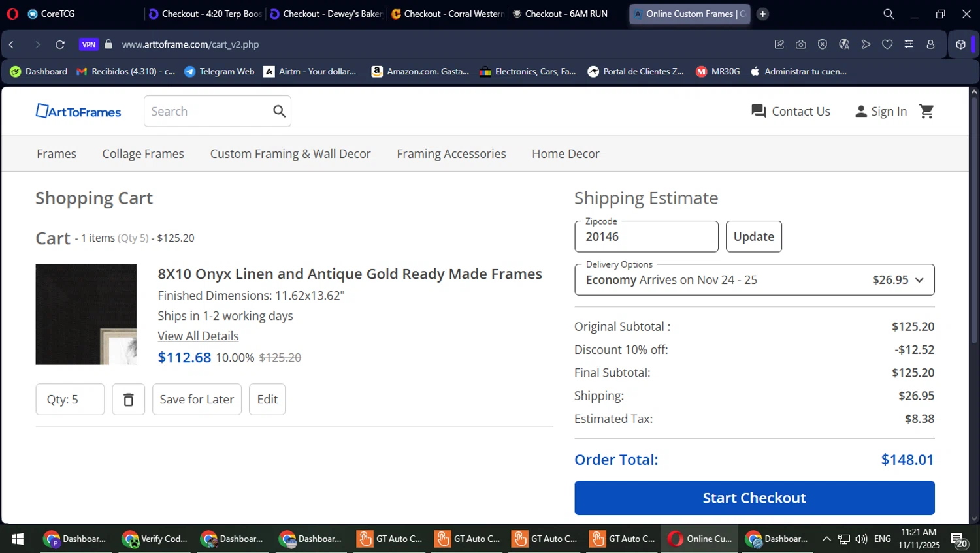Open the Collage Frames menu
The height and width of the screenshot is (553, 980).
pos(143,154)
